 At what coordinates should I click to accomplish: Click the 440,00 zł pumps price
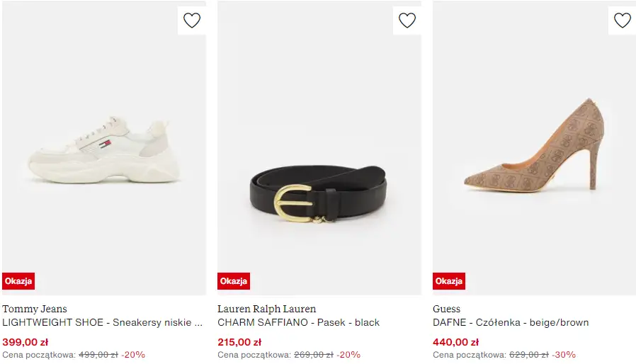(x=455, y=342)
